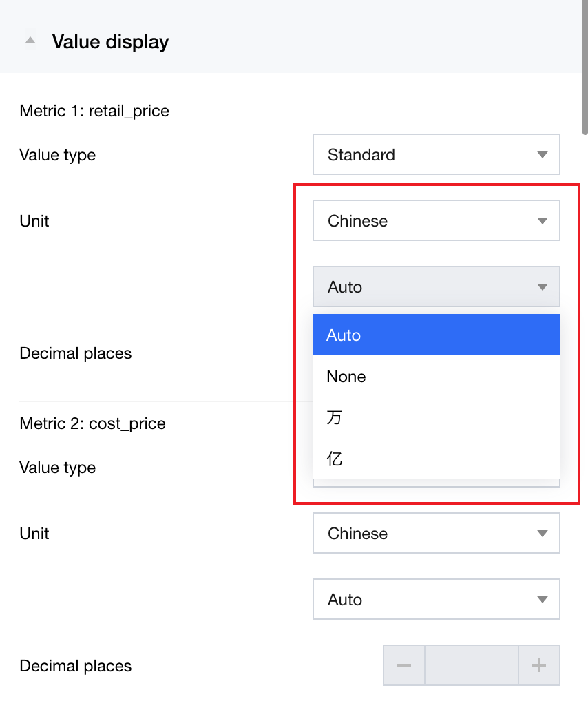Click the Metric 2: cost_price label
The height and width of the screenshot is (701, 588).
click(x=92, y=423)
